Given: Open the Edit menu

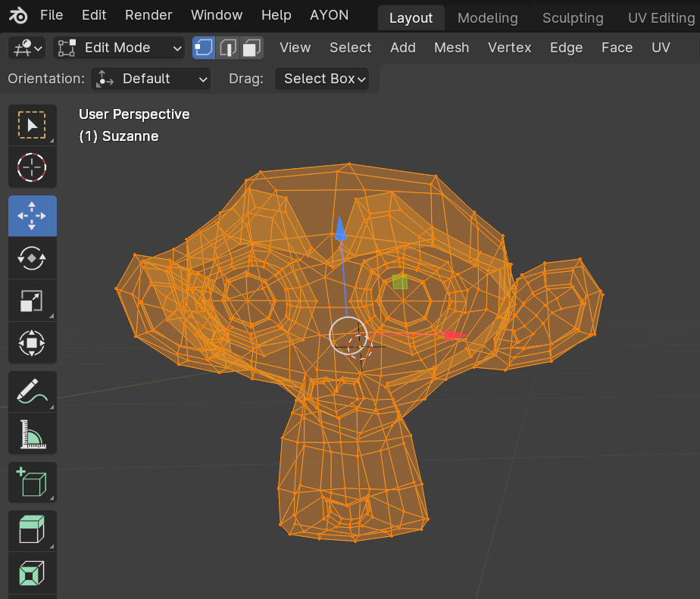Looking at the screenshot, I should pos(94,15).
